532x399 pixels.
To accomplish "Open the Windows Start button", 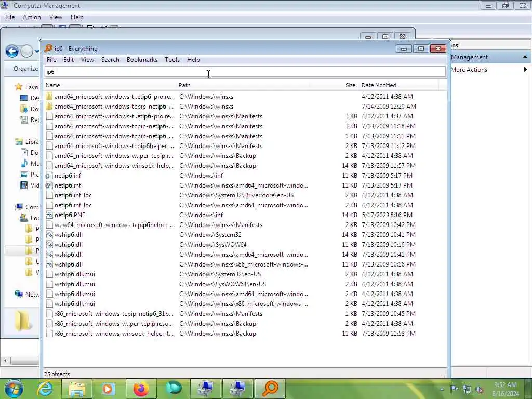I will coord(14,389).
